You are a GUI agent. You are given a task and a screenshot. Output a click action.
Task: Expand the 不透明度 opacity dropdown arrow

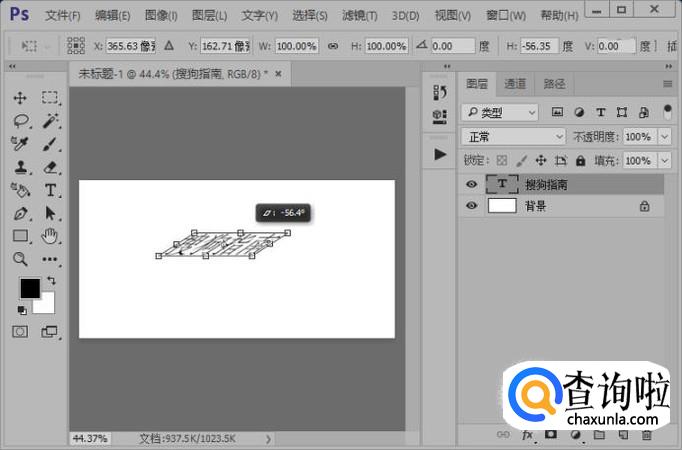click(x=665, y=136)
